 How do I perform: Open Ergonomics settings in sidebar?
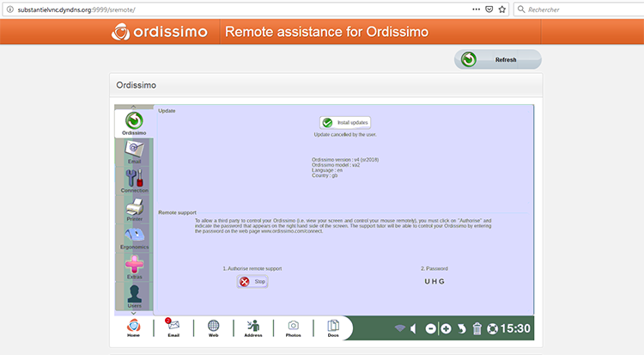coord(134,238)
